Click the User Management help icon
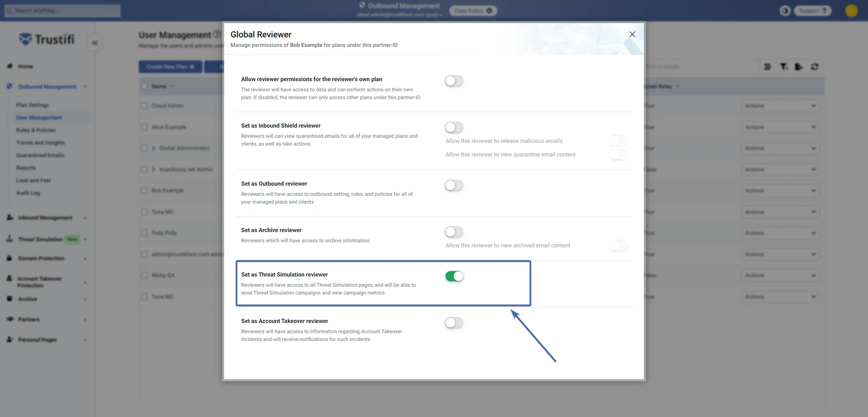This screenshot has width=868, height=417. [x=217, y=34]
